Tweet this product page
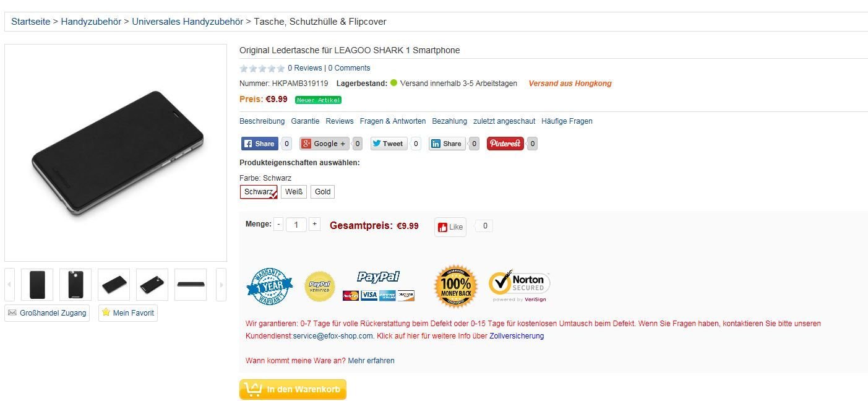This screenshot has width=868, height=401. [389, 144]
